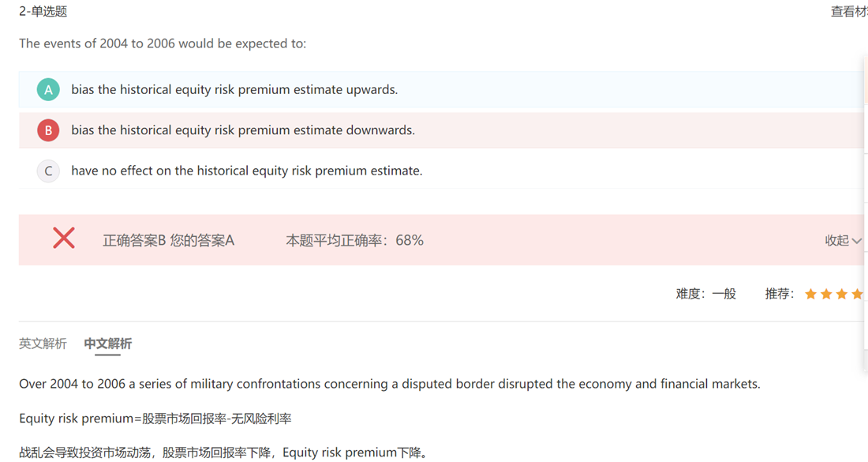Switch to the 中文解析 tab
868x462 pixels.
point(108,344)
